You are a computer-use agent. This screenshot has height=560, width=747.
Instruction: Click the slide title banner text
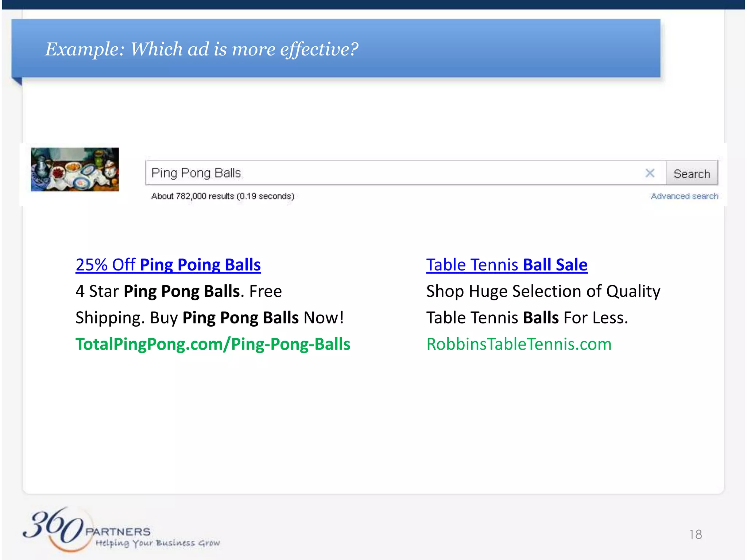[201, 49]
